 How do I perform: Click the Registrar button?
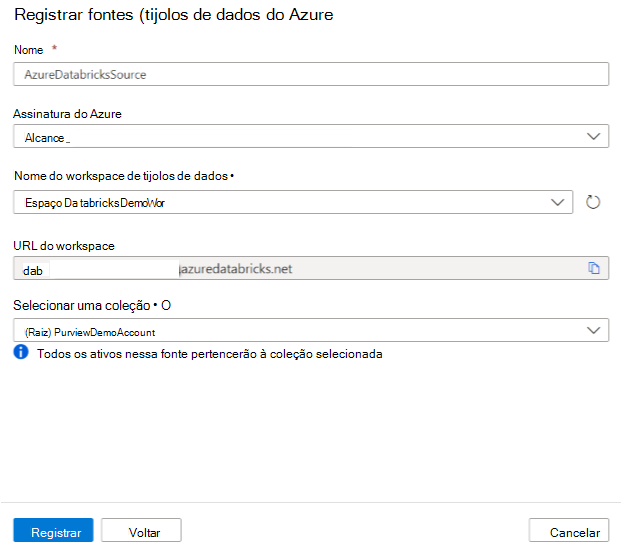coord(53,530)
